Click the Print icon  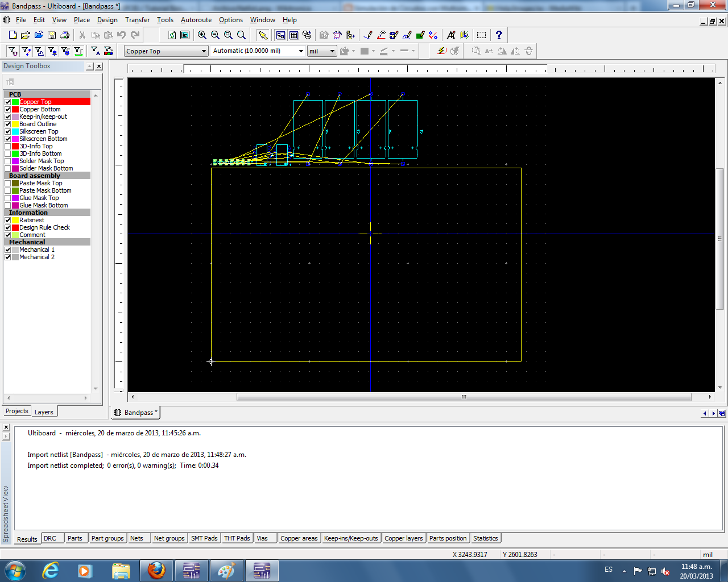[x=65, y=35]
